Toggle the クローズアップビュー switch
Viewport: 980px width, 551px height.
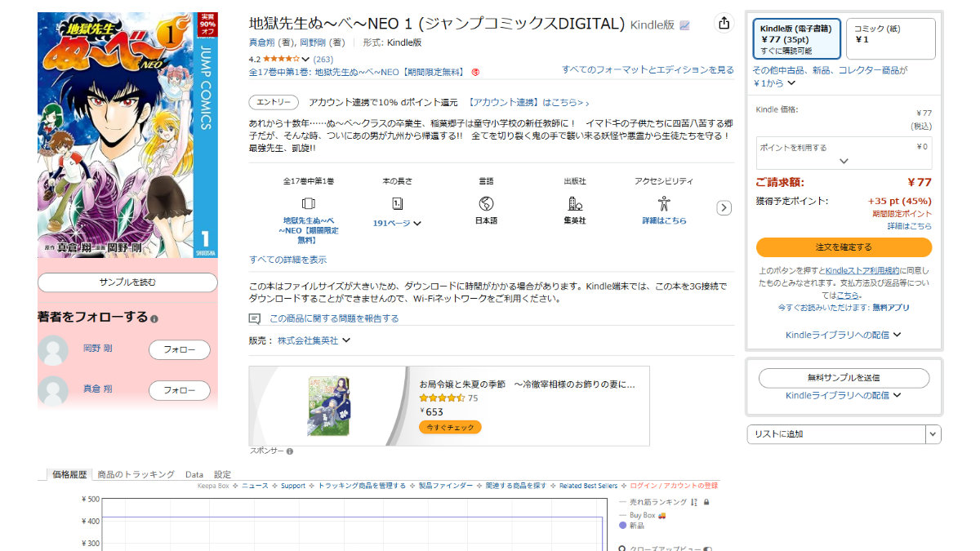pos(707,549)
